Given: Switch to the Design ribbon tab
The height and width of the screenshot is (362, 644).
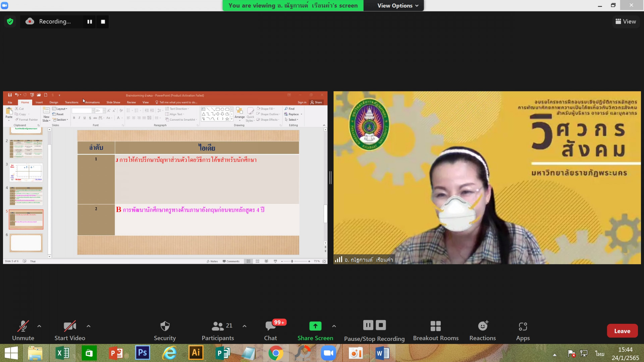Looking at the screenshot, I should pos(54,103).
